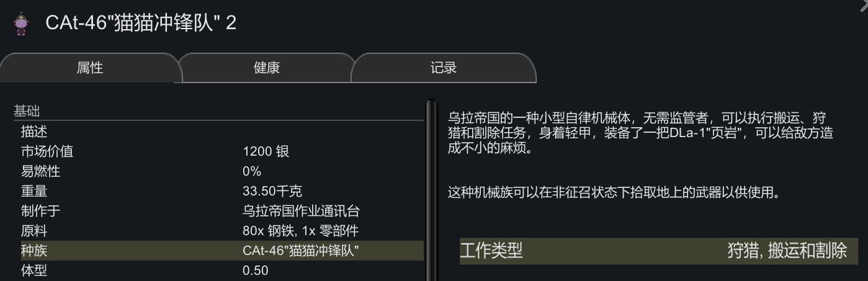Screen dimensions: 868x281
Task: Select the 原料 ingredients row
Action: [217, 231]
